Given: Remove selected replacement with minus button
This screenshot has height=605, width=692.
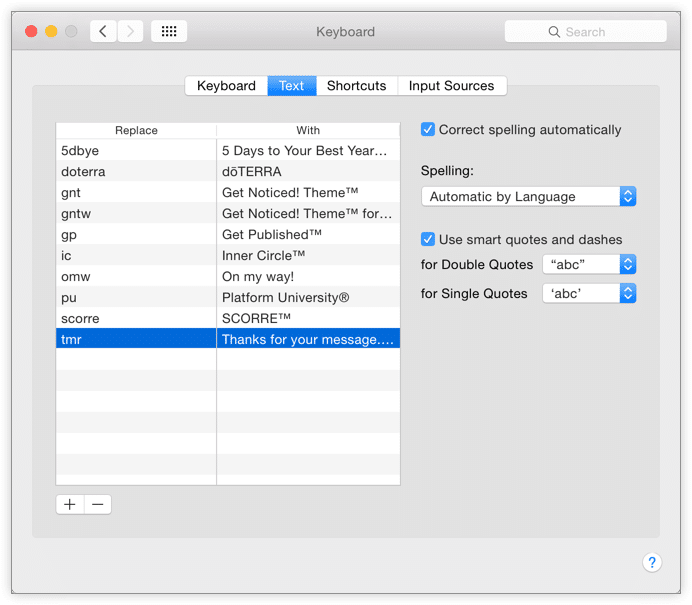Looking at the screenshot, I should coord(98,504).
